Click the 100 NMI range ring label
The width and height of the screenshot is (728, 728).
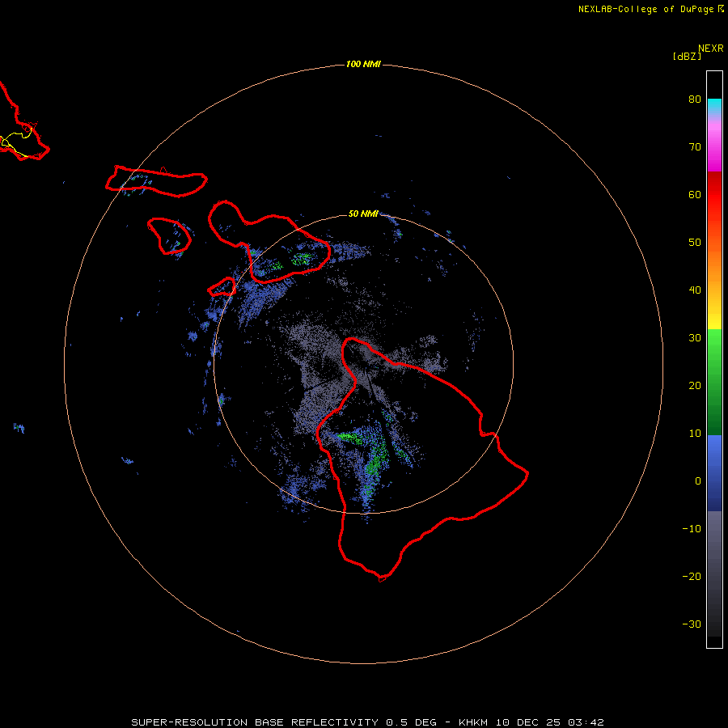363,64
